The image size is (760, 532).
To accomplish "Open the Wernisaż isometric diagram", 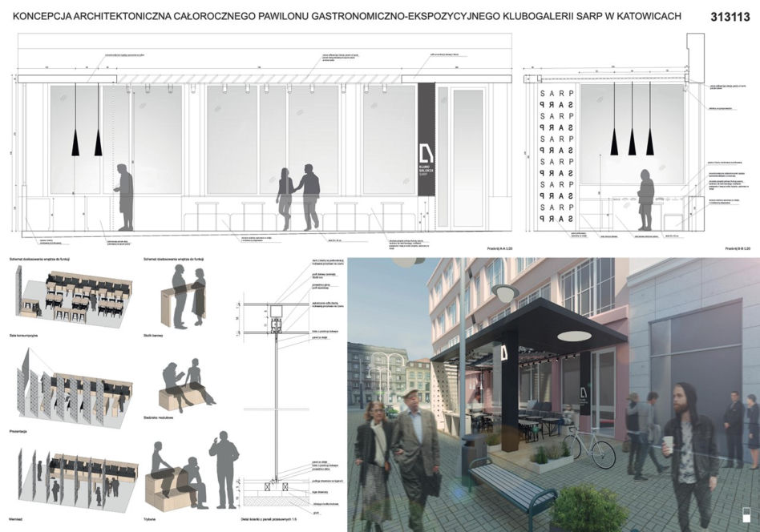I will tap(77, 481).
